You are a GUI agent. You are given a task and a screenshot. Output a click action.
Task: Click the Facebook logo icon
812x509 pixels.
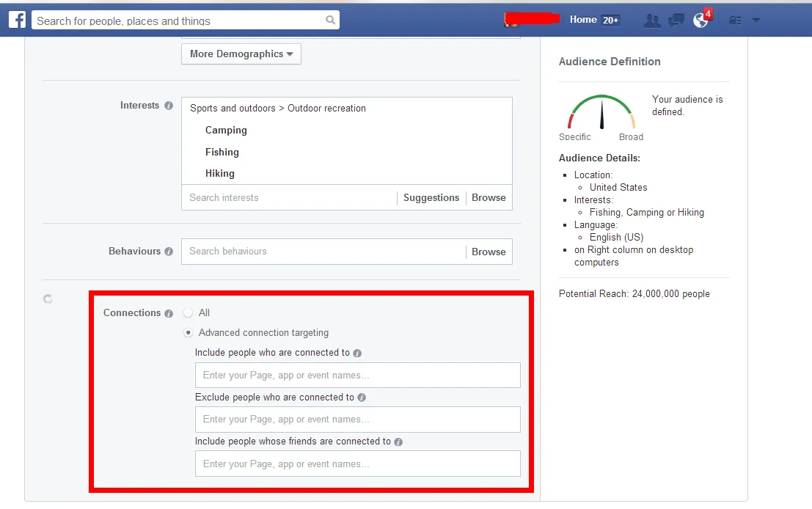pyautogui.click(x=17, y=20)
